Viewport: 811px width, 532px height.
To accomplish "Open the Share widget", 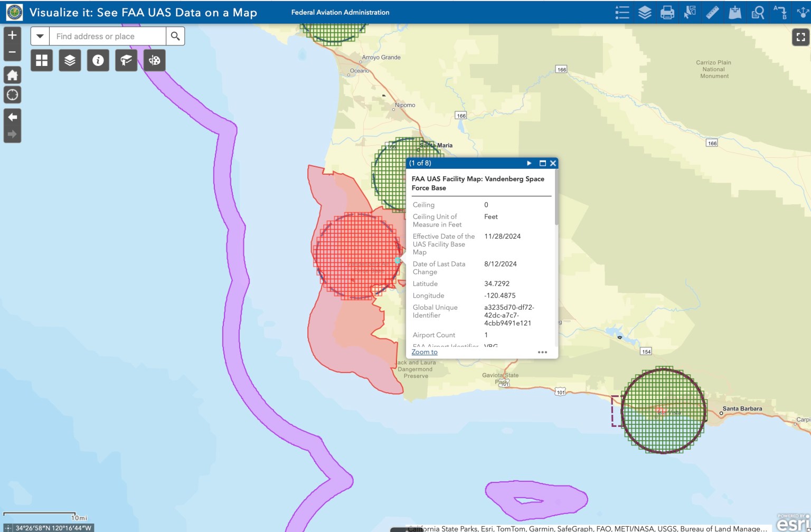I will pyautogui.click(x=803, y=12).
